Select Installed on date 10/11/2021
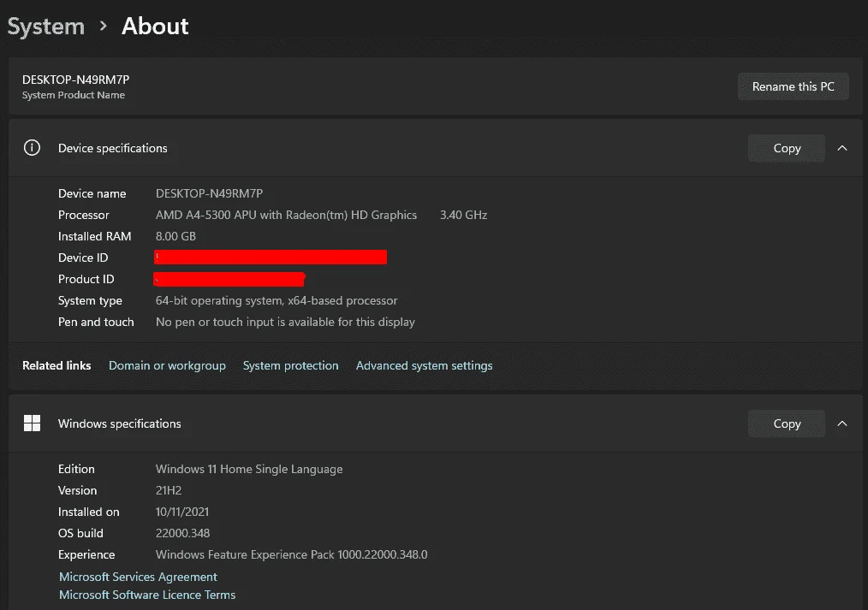868x610 pixels. [x=182, y=512]
